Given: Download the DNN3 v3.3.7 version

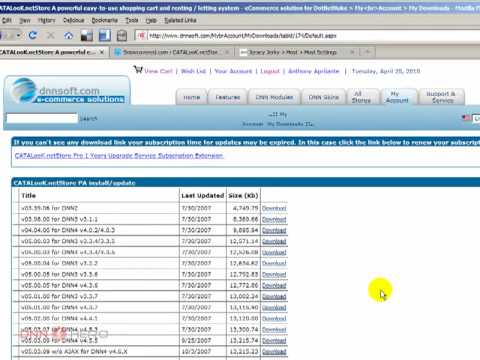Looking at the screenshot, I should pyautogui.click(x=274, y=296).
